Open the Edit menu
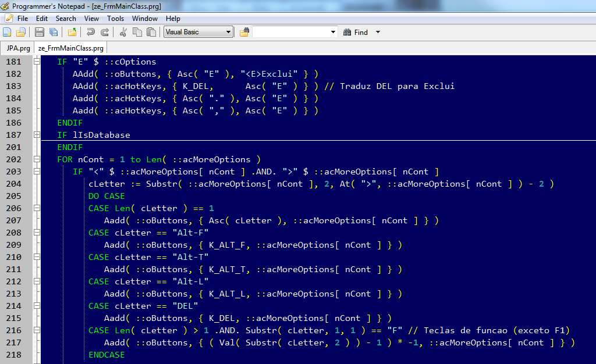This screenshot has width=596, height=364. point(42,18)
